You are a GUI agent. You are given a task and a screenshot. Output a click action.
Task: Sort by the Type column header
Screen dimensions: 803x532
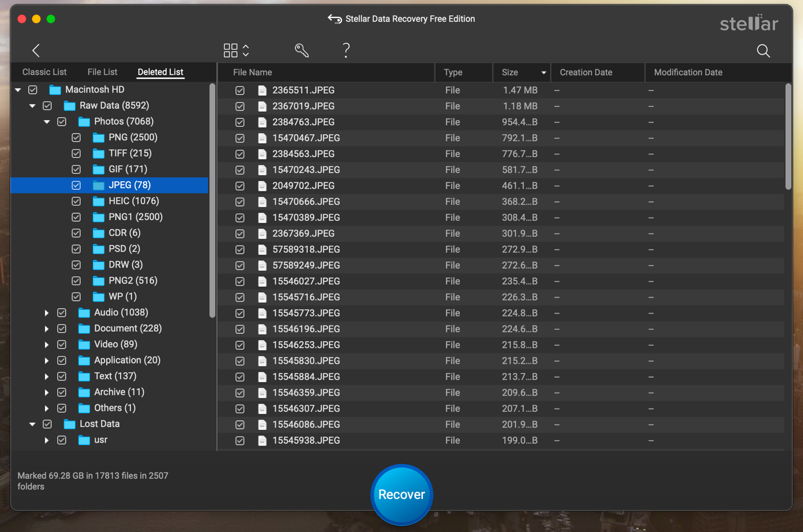point(464,72)
